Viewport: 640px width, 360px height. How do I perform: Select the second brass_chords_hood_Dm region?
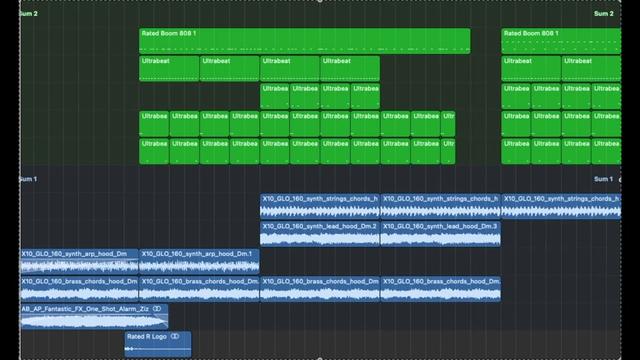tap(199, 289)
